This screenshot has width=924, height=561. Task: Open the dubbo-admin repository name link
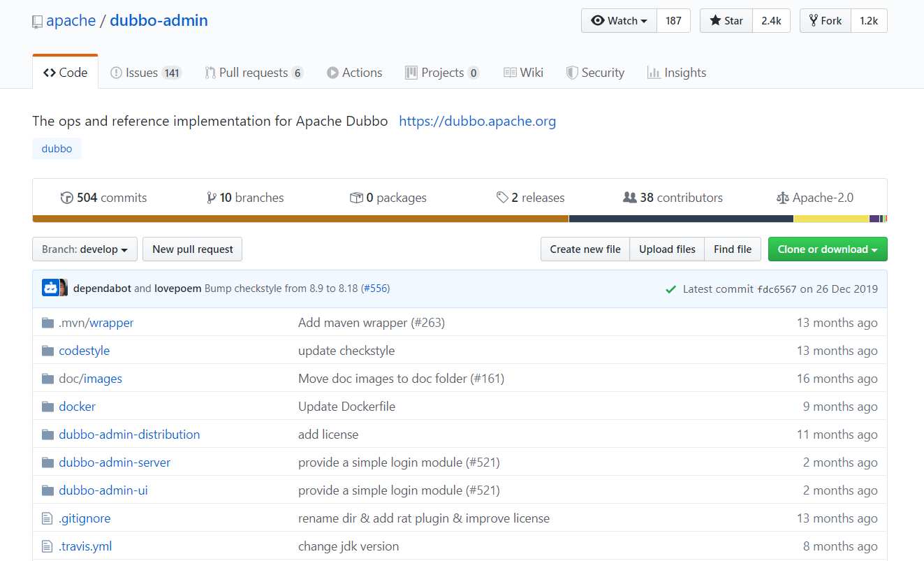coord(159,20)
